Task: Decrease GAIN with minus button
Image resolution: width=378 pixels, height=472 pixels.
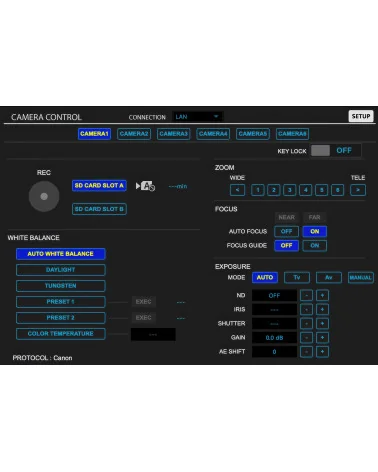Action: point(306,337)
